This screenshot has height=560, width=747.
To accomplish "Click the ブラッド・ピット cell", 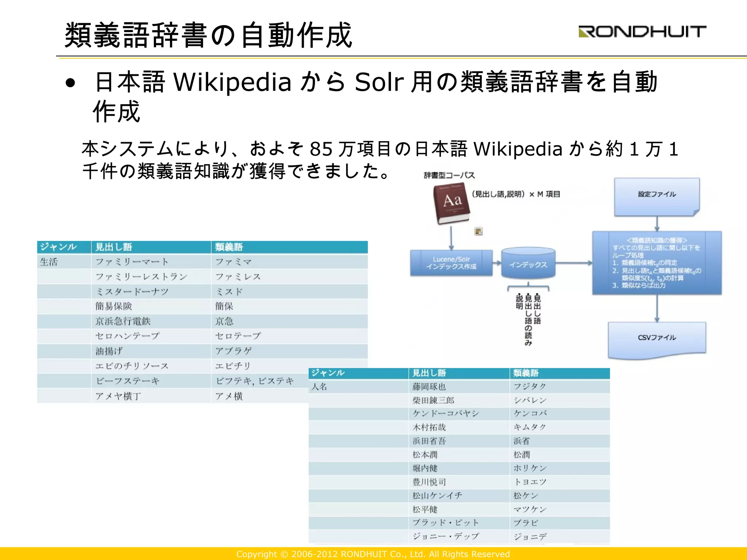I will click(459, 523).
